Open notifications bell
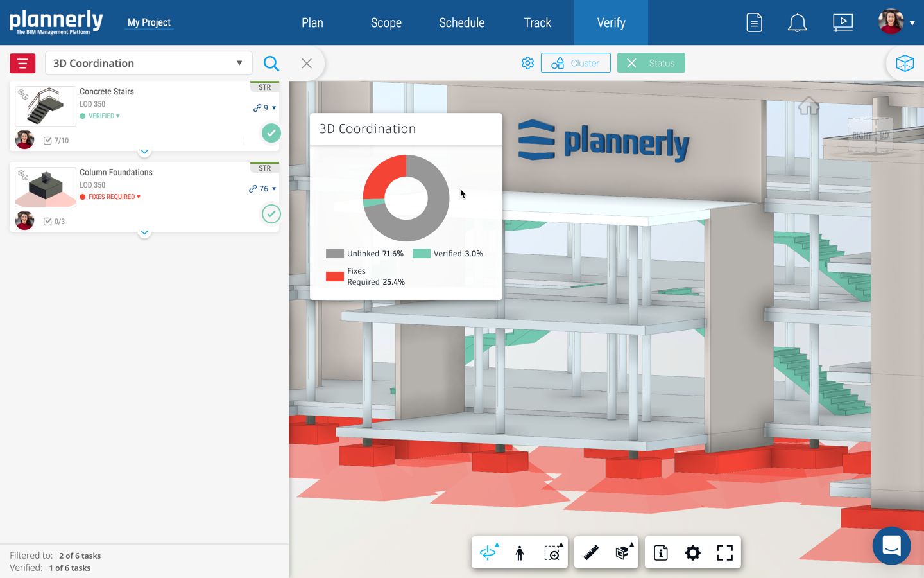The height and width of the screenshot is (578, 924). coord(797,22)
